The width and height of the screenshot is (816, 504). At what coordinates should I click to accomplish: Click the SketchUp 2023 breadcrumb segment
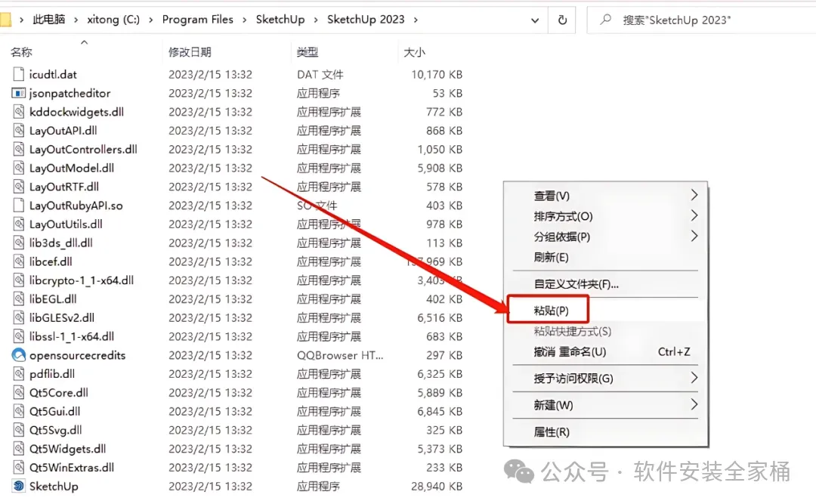point(366,20)
